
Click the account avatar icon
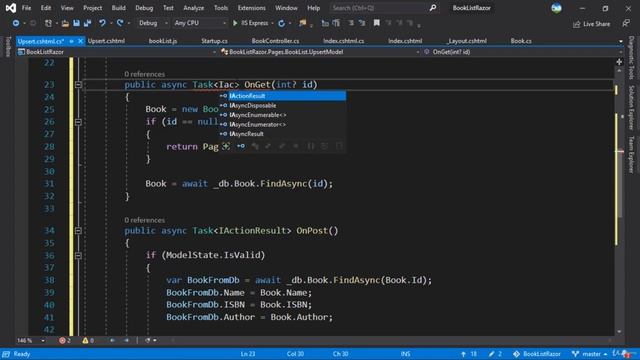click(556, 8)
